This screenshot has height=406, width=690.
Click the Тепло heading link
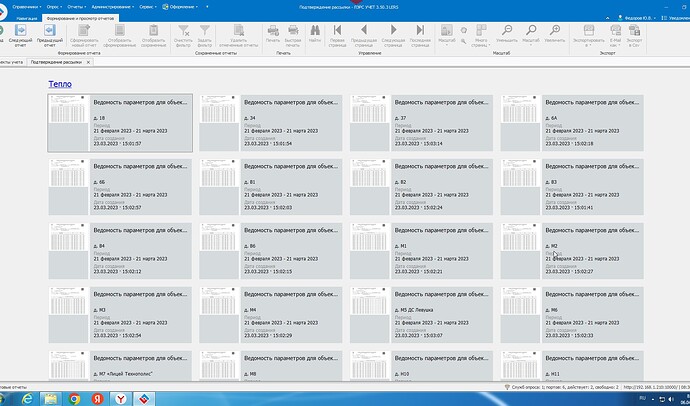point(60,84)
